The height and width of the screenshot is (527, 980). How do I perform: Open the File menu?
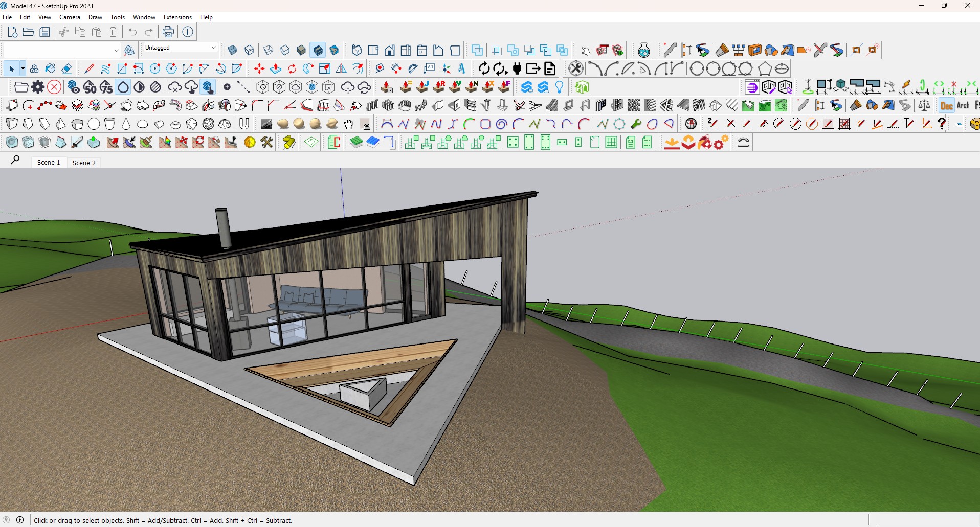pyautogui.click(x=7, y=17)
